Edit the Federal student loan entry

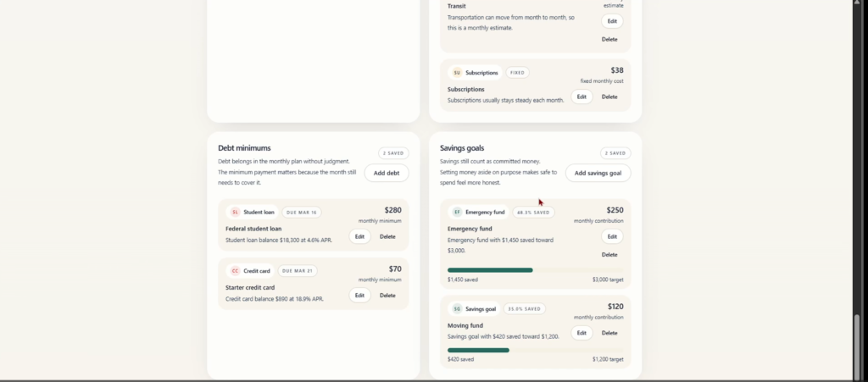[359, 236]
